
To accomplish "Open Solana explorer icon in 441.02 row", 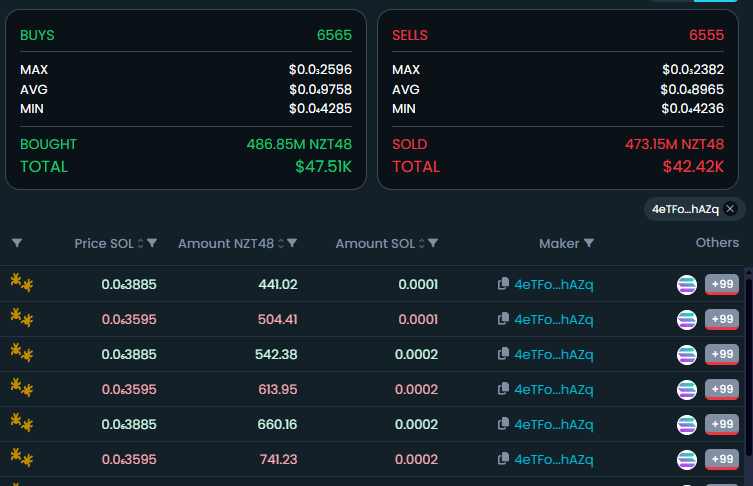I will pyautogui.click(x=687, y=285).
